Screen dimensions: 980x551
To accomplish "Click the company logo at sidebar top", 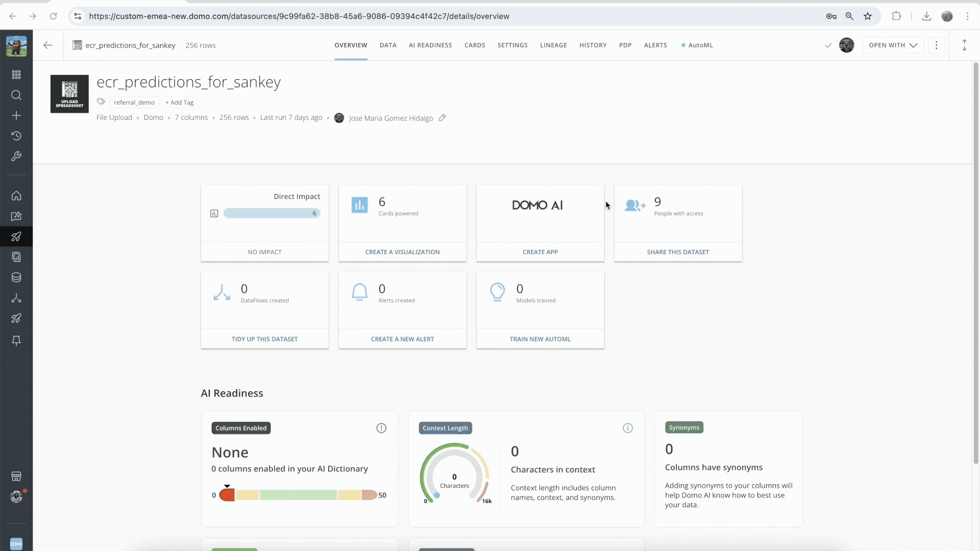I will point(16,46).
